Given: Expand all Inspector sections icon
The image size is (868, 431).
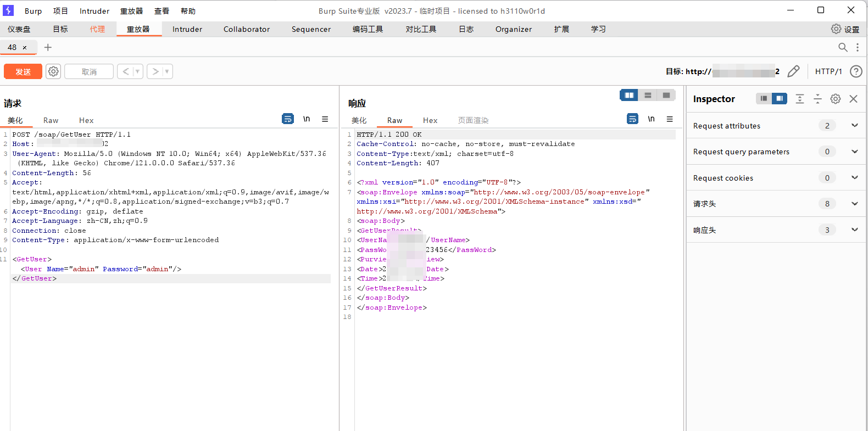Looking at the screenshot, I should pyautogui.click(x=800, y=98).
